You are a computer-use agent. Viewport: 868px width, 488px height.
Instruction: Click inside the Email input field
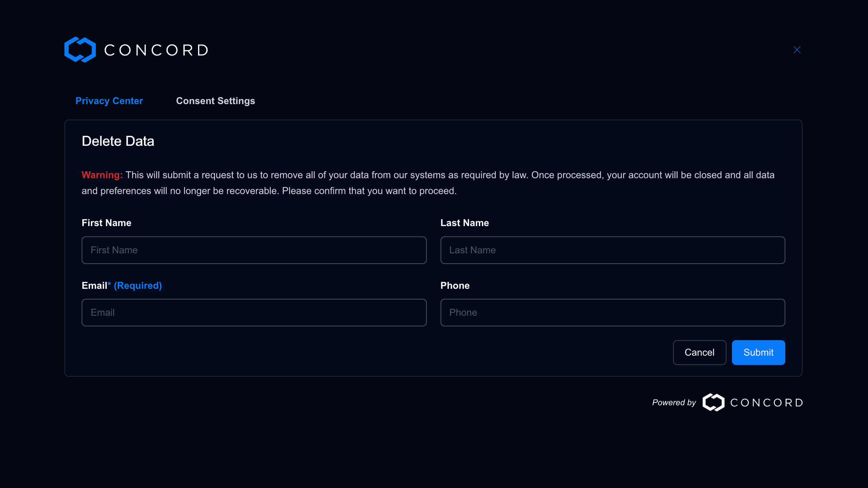click(254, 312)
